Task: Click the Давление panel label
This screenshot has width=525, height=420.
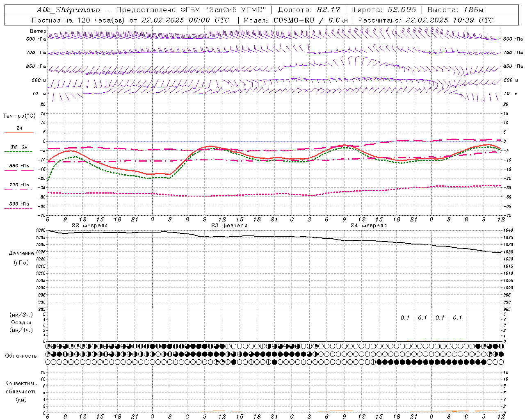Action: coord(21,253)
